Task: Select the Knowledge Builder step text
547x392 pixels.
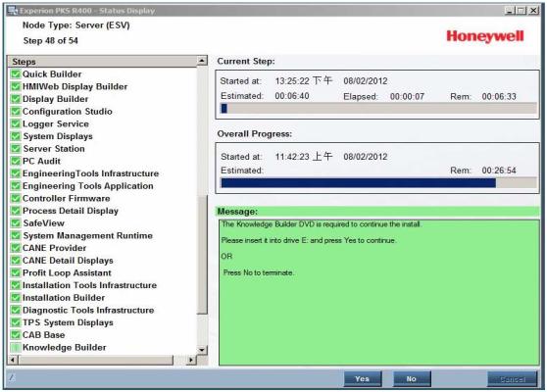Action: point(65,347)
